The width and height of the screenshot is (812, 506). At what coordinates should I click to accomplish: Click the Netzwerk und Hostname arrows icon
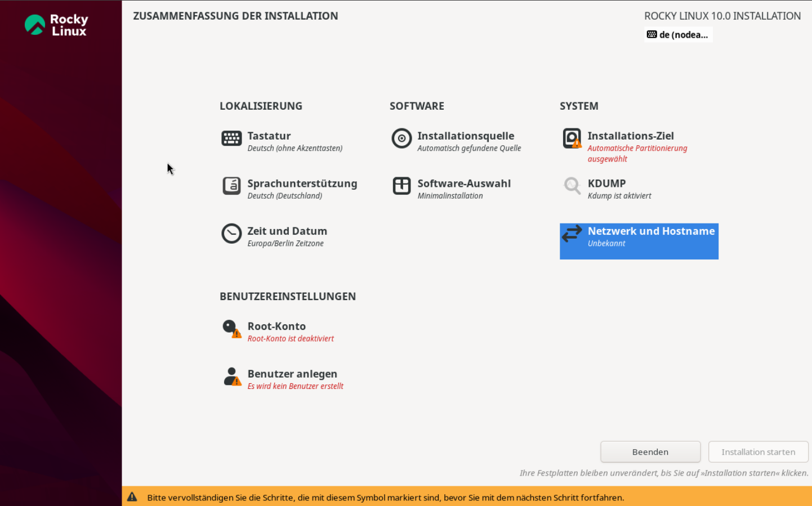(x=572, y=233)
